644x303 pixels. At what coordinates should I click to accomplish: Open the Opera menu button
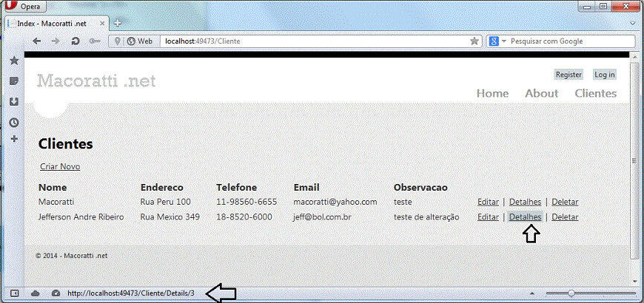pyautogui.click(x=24, y=7)
